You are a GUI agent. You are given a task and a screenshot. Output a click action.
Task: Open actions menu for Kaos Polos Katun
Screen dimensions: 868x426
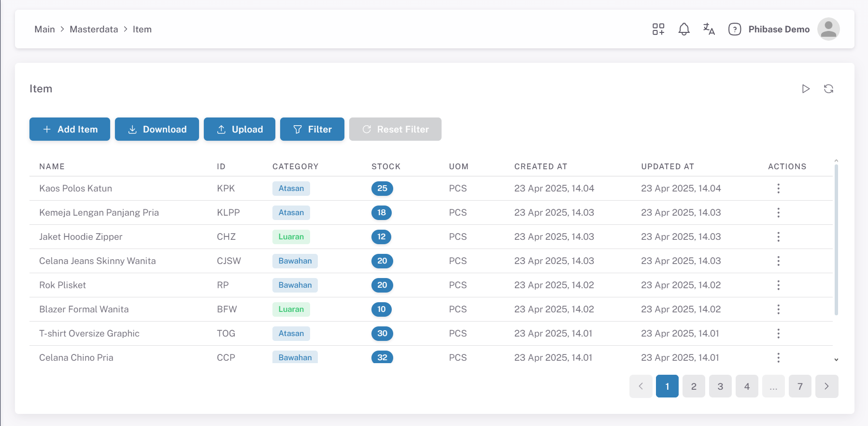pos(778,188)
